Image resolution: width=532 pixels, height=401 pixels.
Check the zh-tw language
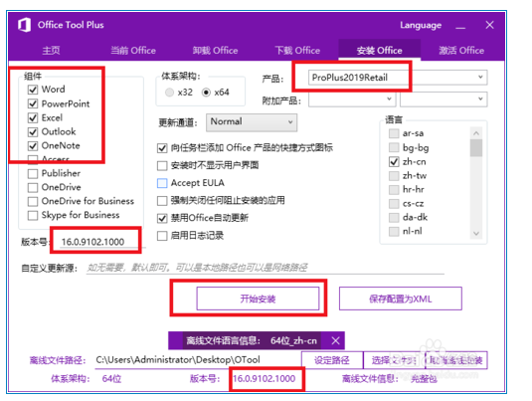[394, 175]
